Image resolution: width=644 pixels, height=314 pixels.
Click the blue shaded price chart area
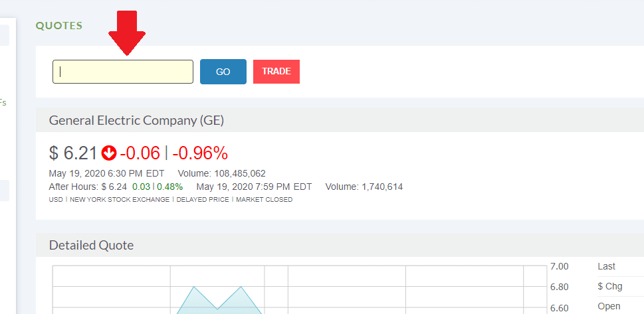[x=218, y=301]
